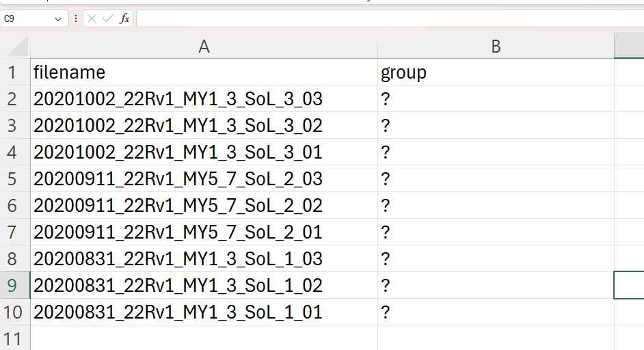Expand the Name Box dropdown arrow
Screen dimensions: 644x350
58,19
